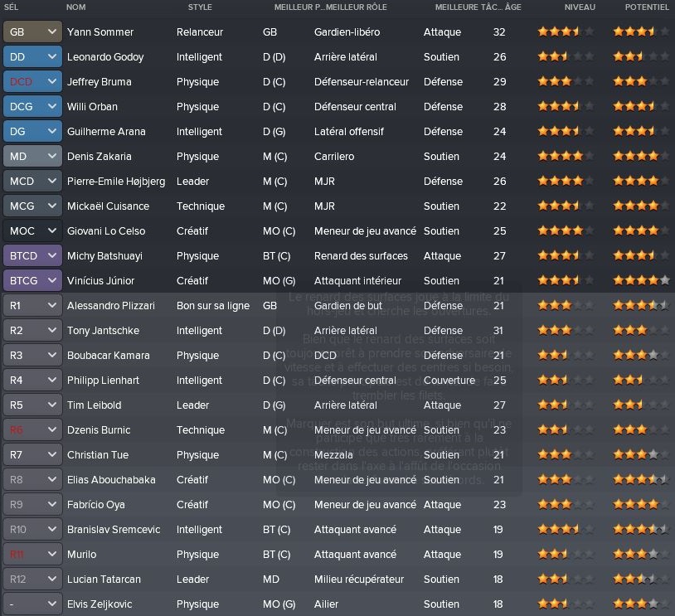This screenshot has width=675, height=616.
Task: Open the MCD dropdown for Pierre-Emile Højbjerg
Action: 32,182
